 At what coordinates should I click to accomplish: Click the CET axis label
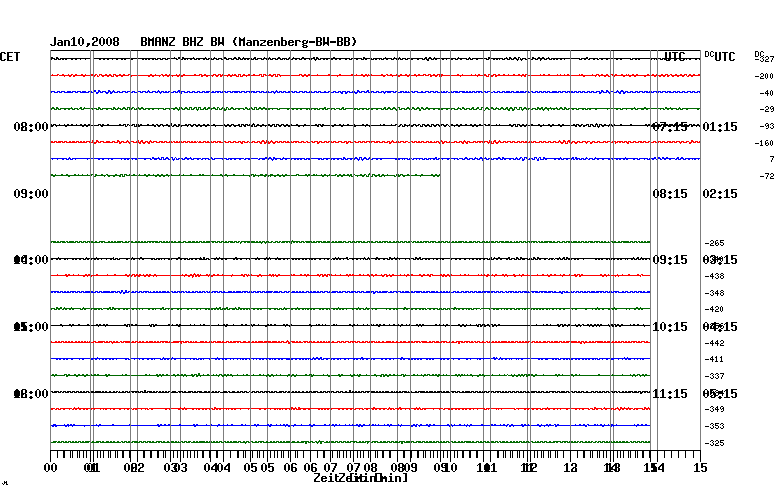click(x=10, y=57)
